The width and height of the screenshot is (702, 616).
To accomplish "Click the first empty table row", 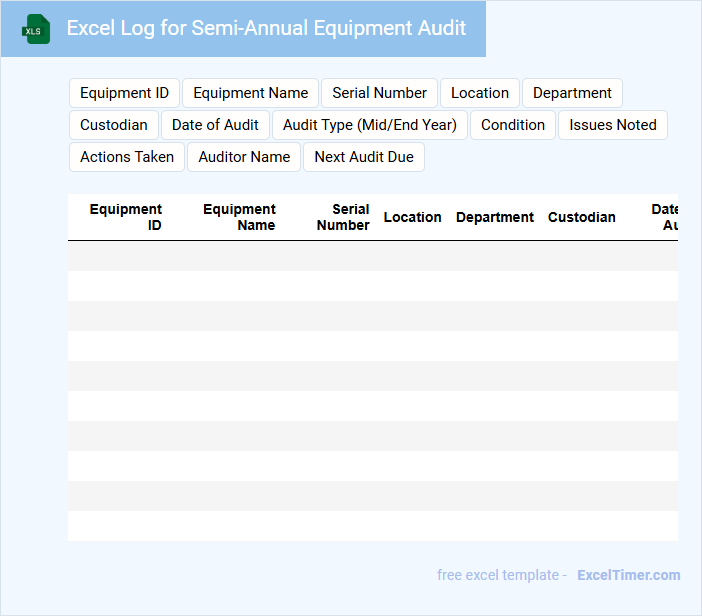I will pyautogui.click(x=372, y=256).
